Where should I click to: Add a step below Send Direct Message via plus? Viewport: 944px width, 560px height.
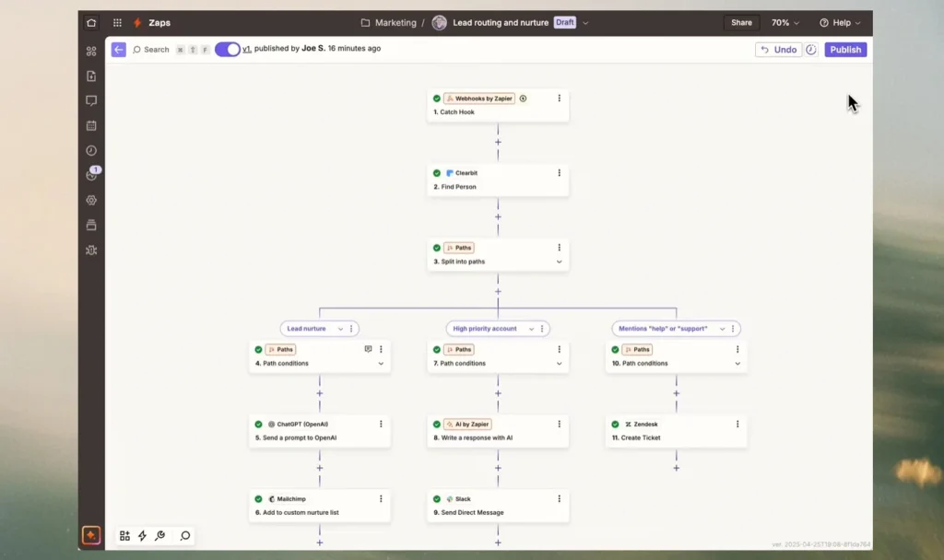point(498,542)
